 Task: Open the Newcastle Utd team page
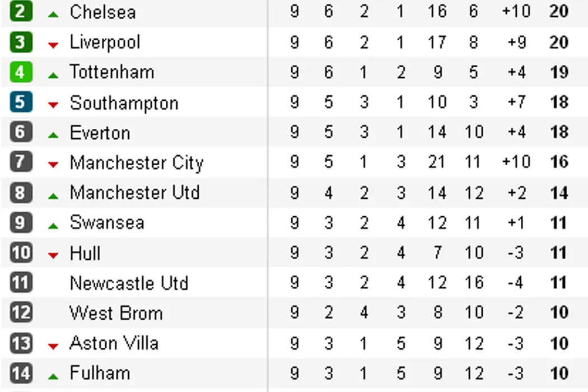tap(128, 283)
